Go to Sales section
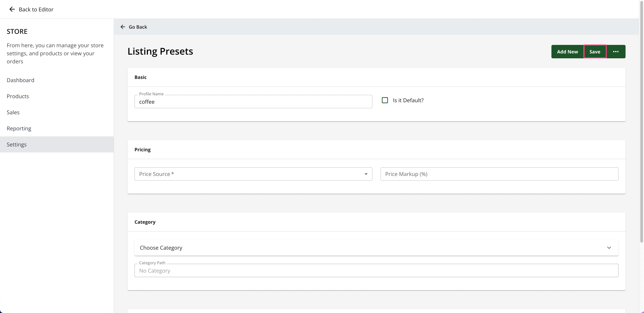Viewport: 644px width, 313px height. [13, 112]
